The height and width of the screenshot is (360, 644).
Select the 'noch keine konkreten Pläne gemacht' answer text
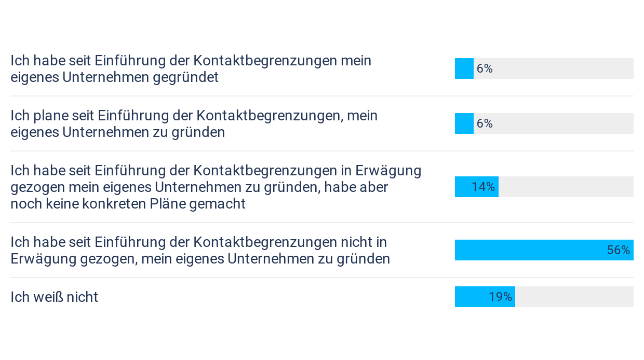(x=128, y=204)
